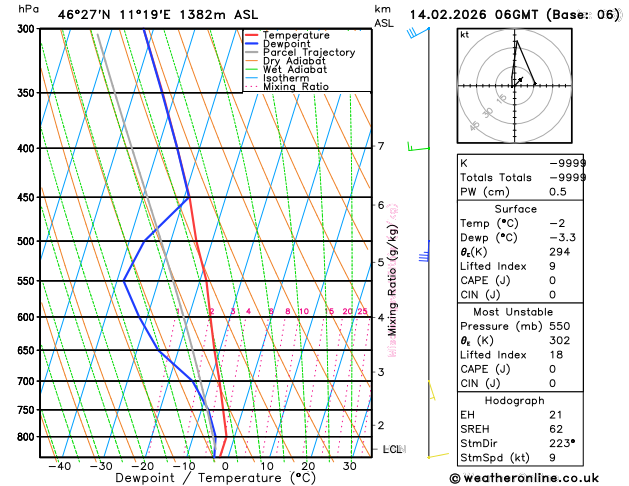Image resolution: width=629 pixels, height=486 pixels.
Task: Click the 'Dewpoint' legend entry
Action: [x=286, y=44]
